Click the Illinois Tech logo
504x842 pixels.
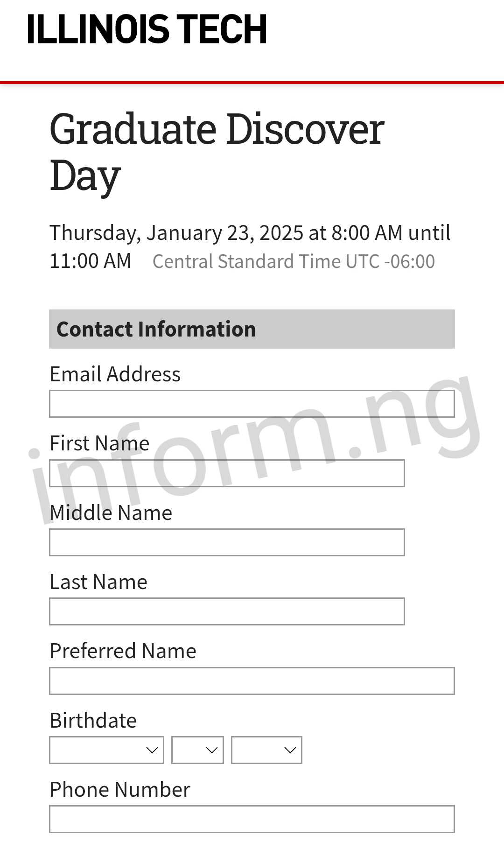[x=147, y=29]
